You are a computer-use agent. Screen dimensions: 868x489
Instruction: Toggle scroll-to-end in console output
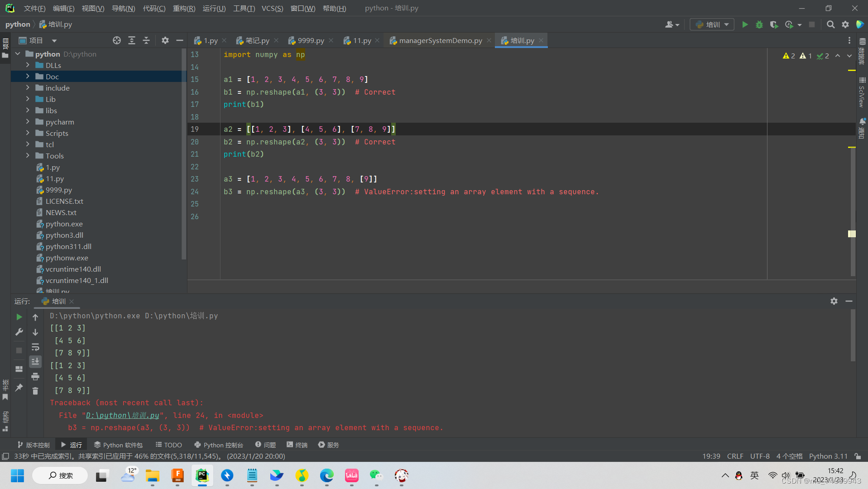tap(35, 361)
